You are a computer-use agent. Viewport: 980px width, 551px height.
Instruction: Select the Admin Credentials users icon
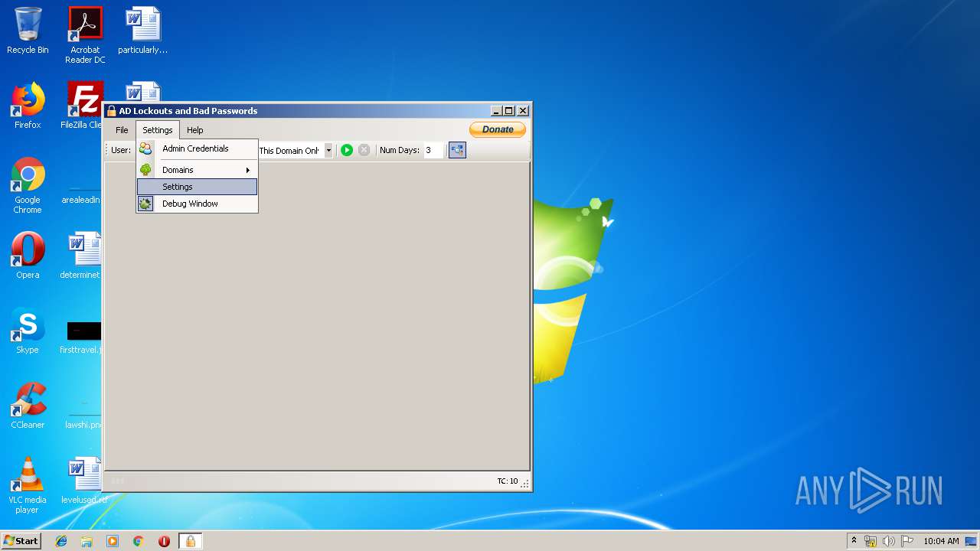pyautogui.click(x=145, y=148)
